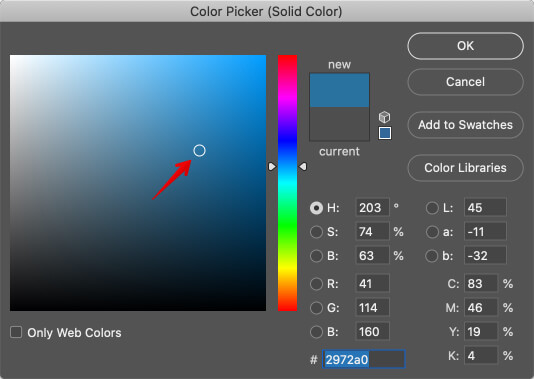Click the M magenta field showing 46
Image resolution: width=534 pixels, height=379 pixels.
point(481,307)
